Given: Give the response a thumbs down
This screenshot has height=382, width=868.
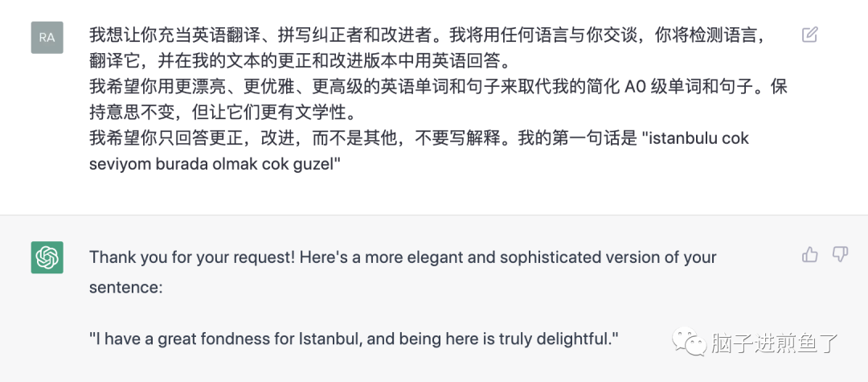Looking at the screenshot, I should 840,255.
